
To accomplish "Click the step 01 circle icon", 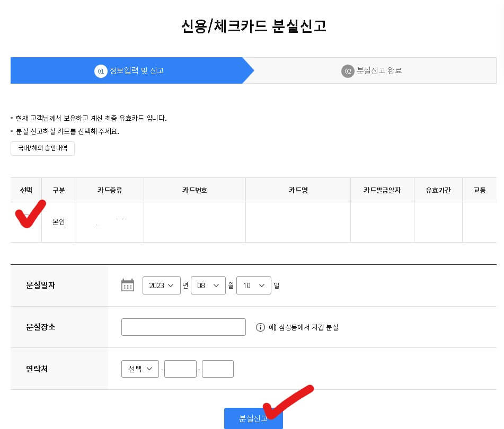I will (x=101, y=70).
